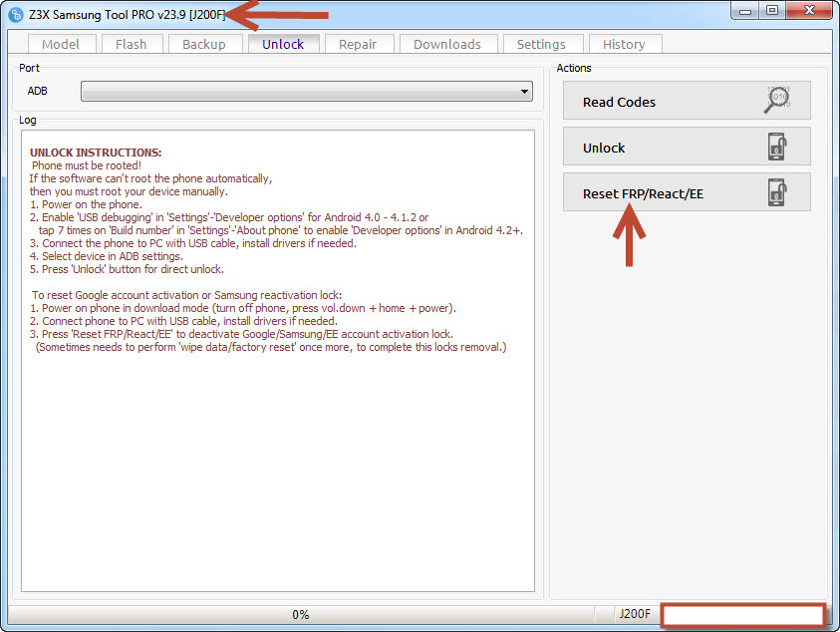This screenshot has width=840, height=632.
Task: Switch to the Downloads tab
Action: [x=447, y=44]
